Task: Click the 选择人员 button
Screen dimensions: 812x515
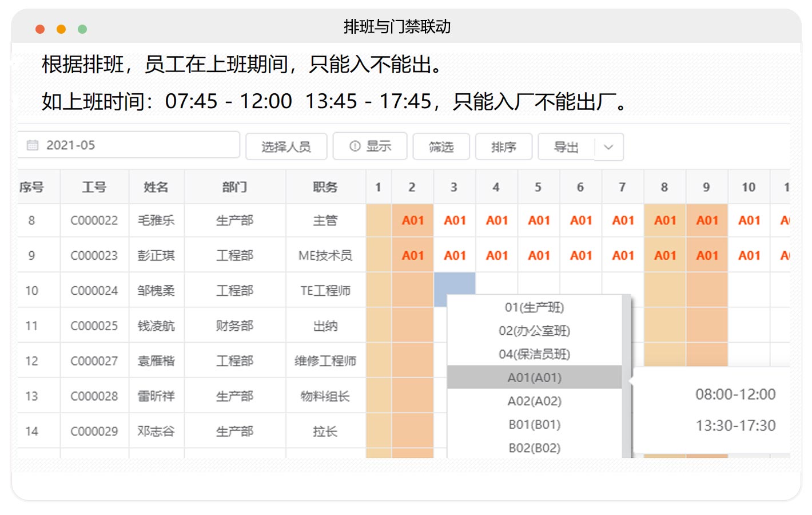Action: (x=286, y=147)
